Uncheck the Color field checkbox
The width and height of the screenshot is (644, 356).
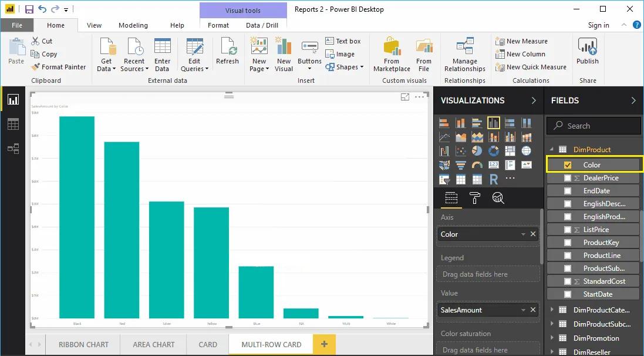pos(568,164)
